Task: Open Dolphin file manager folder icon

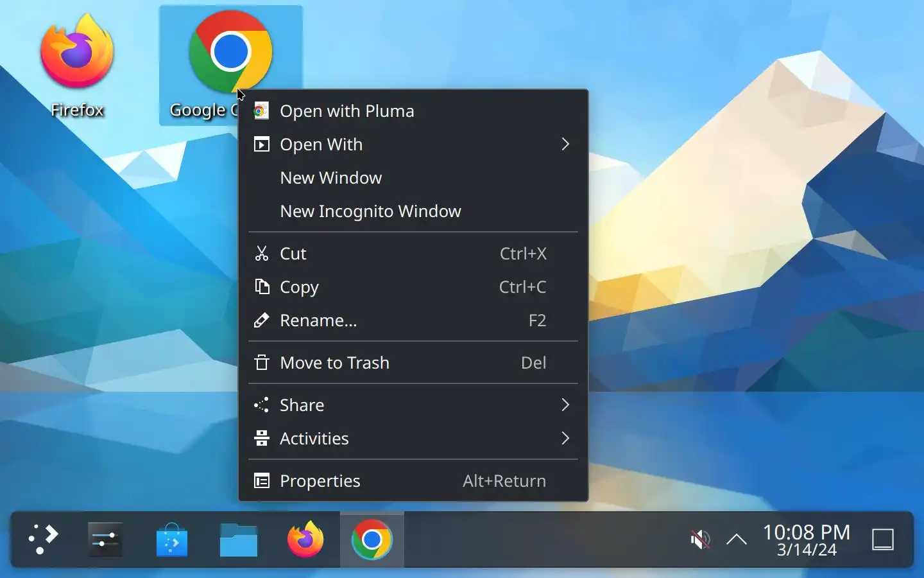Action: click(x=239, y=539)
